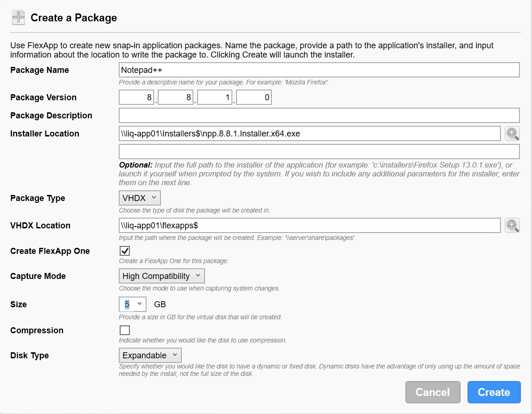This screenshot has height=414, width=532.
Task: Click the Create a Package plus icon
Action: [19, 18]
